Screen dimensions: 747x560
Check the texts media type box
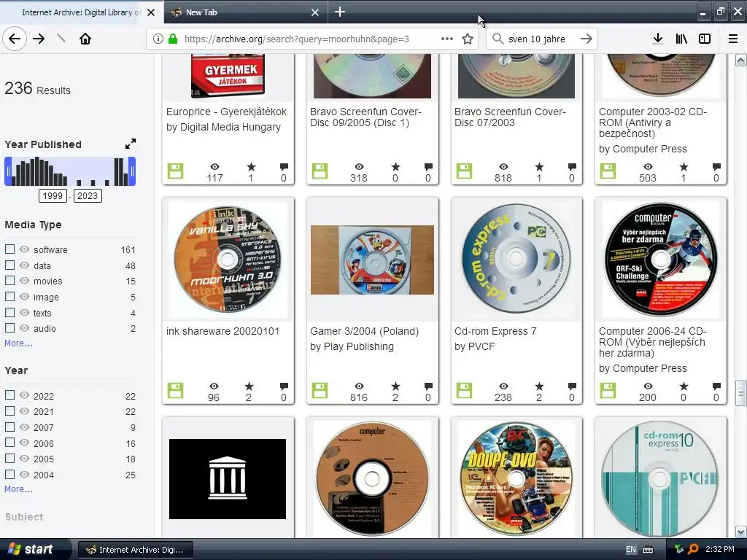9,312
